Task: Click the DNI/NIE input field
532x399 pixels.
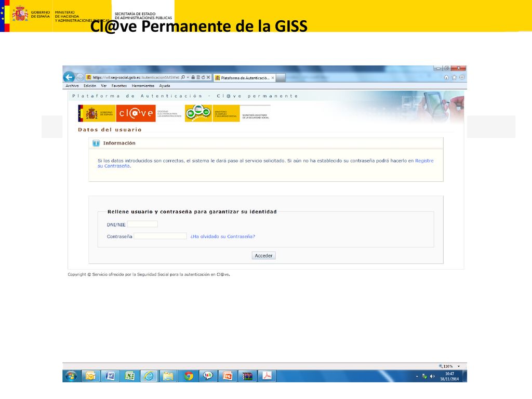Action: (x=142, y=224)
